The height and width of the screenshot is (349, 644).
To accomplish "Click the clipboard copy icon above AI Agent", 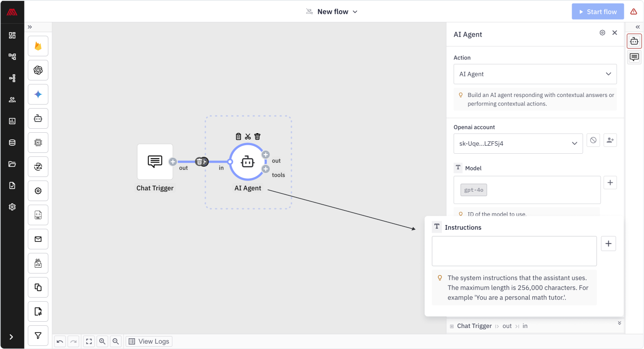I will 238,136.
